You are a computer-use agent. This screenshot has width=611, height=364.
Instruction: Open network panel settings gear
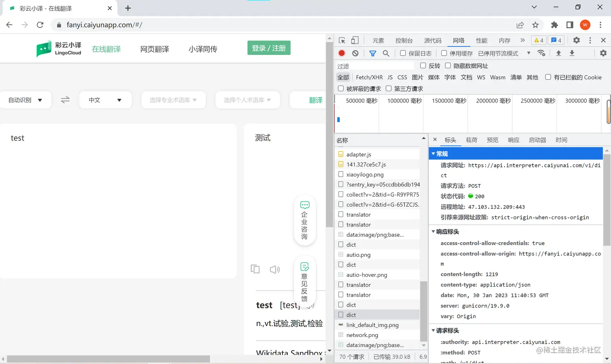[603, 53]
